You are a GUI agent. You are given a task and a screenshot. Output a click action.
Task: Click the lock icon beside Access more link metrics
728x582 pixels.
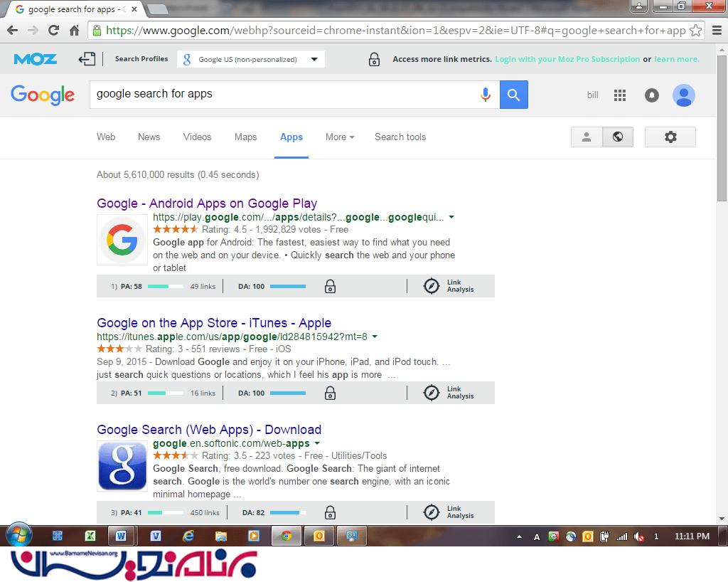point(374,60)
